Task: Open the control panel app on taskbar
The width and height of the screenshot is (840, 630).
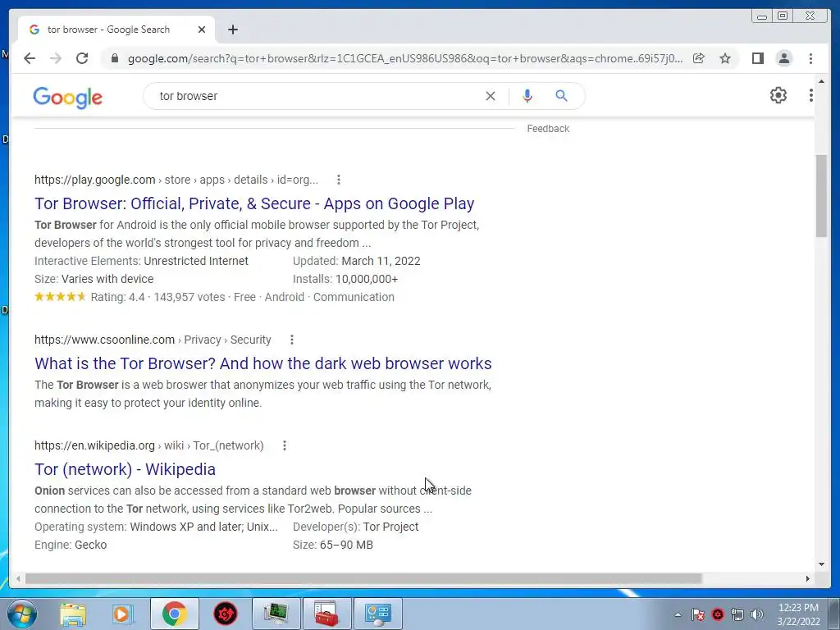Action: (x=377, y=614)
